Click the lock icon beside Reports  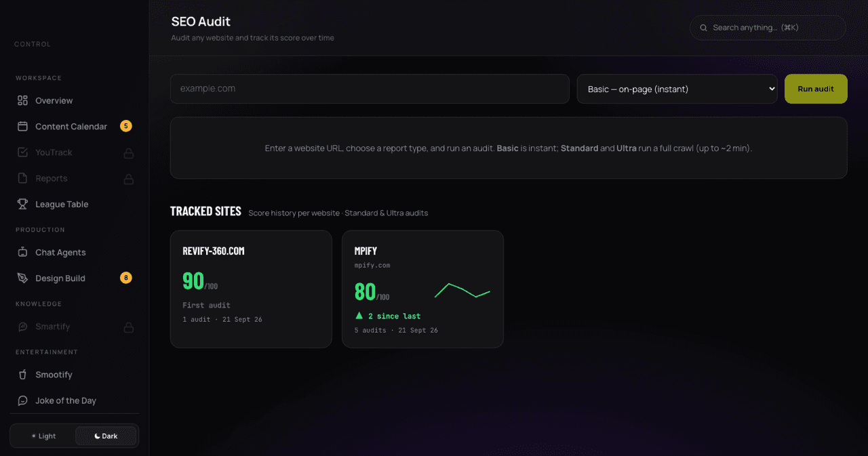pyautogui.click(x=128, y=179)
